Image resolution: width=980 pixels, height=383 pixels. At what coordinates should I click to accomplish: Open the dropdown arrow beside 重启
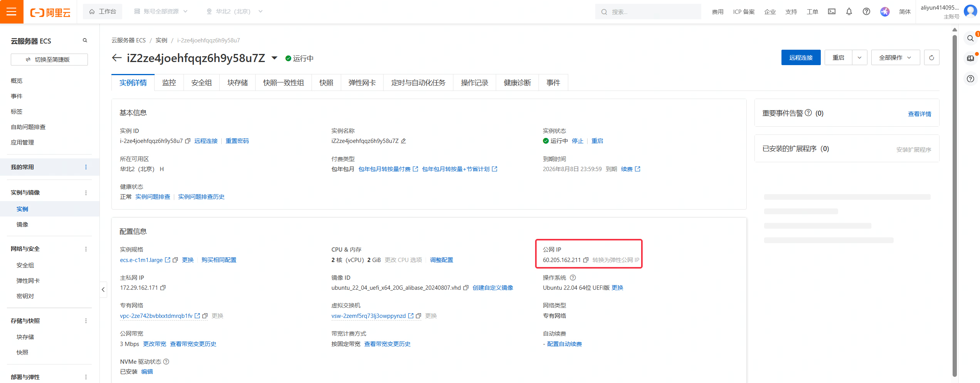point(859,58)
